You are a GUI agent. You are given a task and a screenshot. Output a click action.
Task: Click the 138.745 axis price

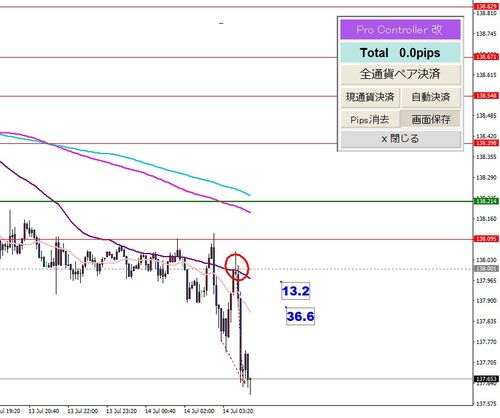486,34
